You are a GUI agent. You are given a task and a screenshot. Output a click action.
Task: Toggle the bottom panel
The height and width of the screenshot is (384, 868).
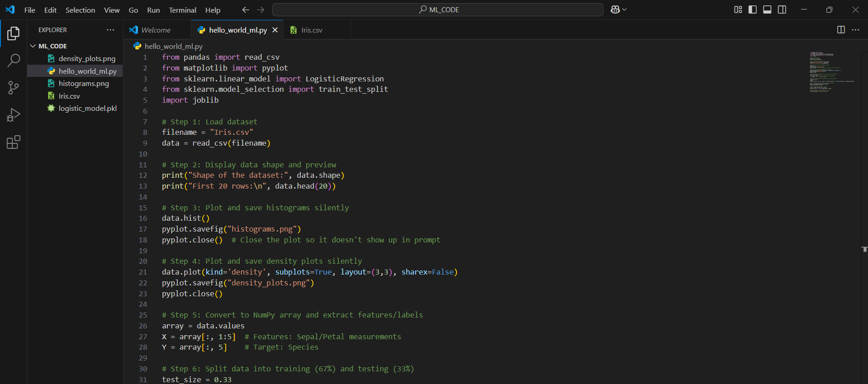[x=767, y=9]
